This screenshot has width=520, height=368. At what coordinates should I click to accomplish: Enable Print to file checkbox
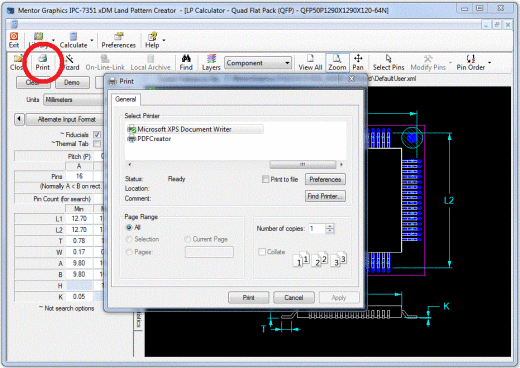point(266,179)
